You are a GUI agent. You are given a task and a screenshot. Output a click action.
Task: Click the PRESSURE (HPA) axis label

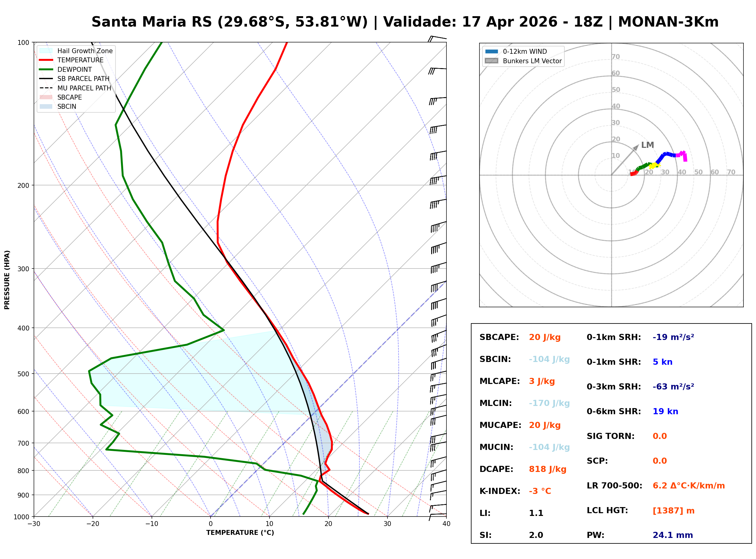[7, 280]
